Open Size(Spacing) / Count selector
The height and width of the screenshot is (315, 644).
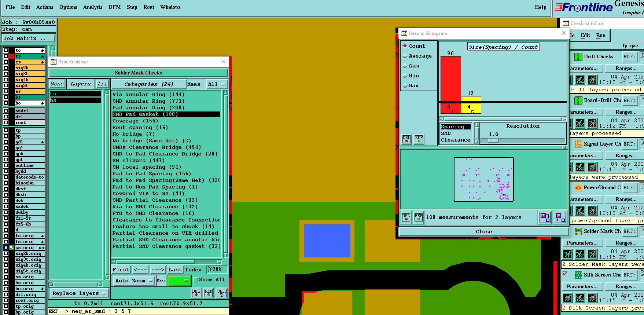pos(503,47)
